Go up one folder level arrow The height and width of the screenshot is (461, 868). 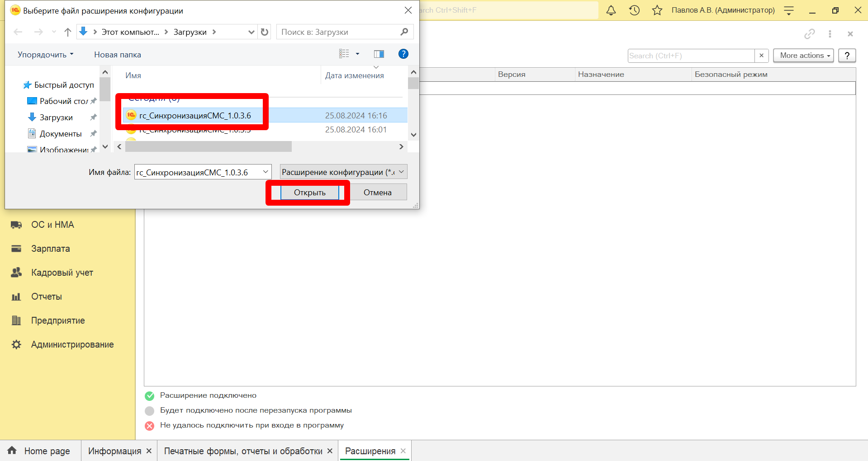coord(68,32)
